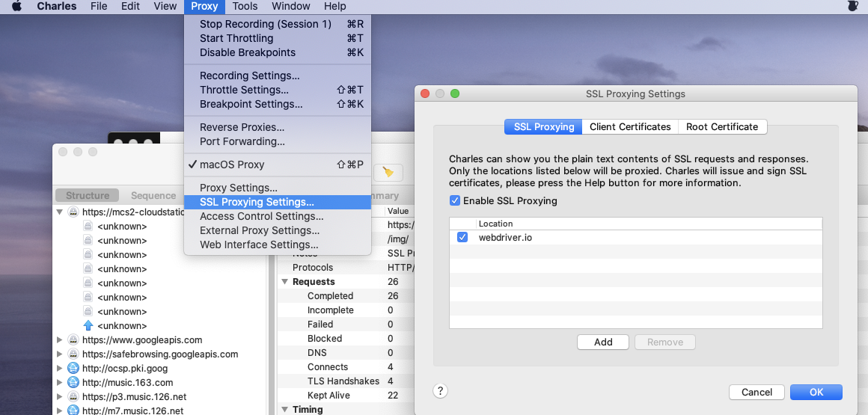
Task: Expand the http://ocsp.pki.goog node
Action: pos(60,369)
